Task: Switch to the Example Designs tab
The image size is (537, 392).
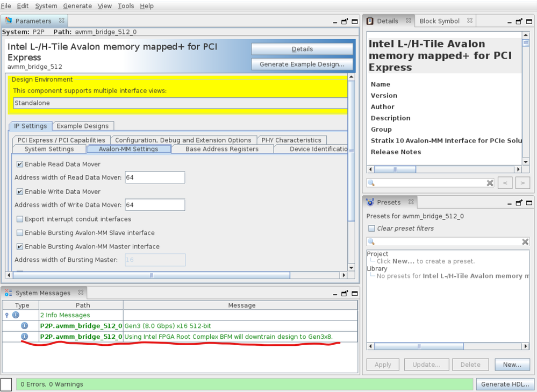Action: point(83,126)
